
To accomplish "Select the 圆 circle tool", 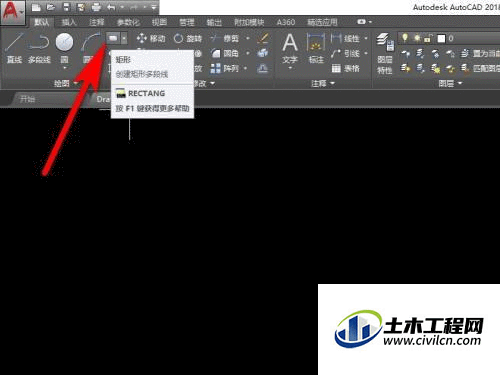I will pos(64,47).
